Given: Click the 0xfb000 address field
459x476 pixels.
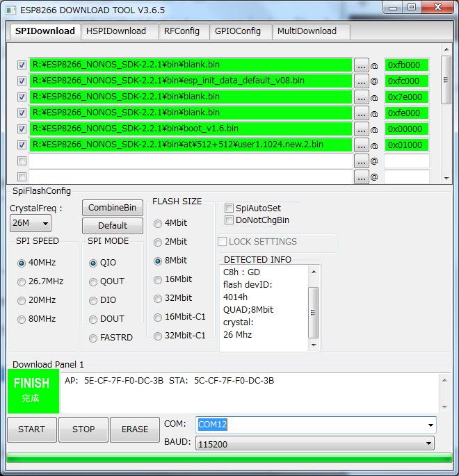Looking at the screenshot, I should coord(406,65).
